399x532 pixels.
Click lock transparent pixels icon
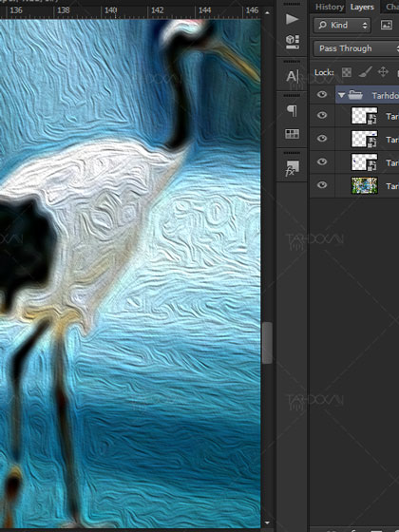[347, 72]
